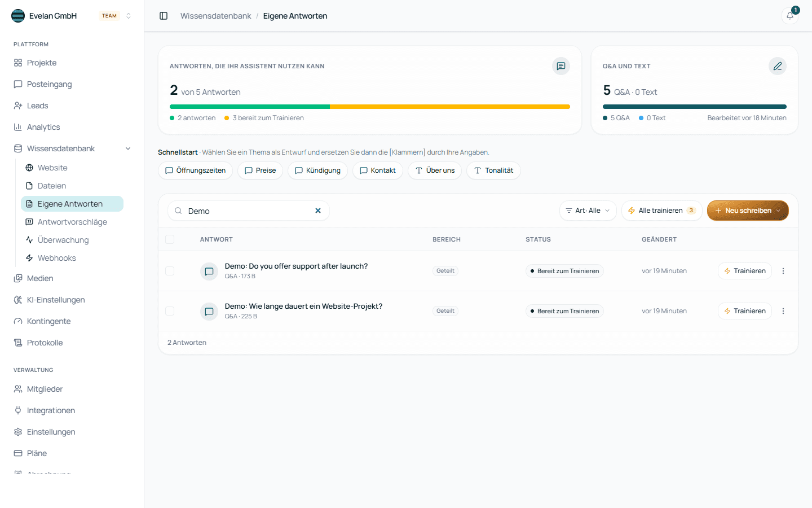Check the box for the Website-Projekt row

point(170,311)
